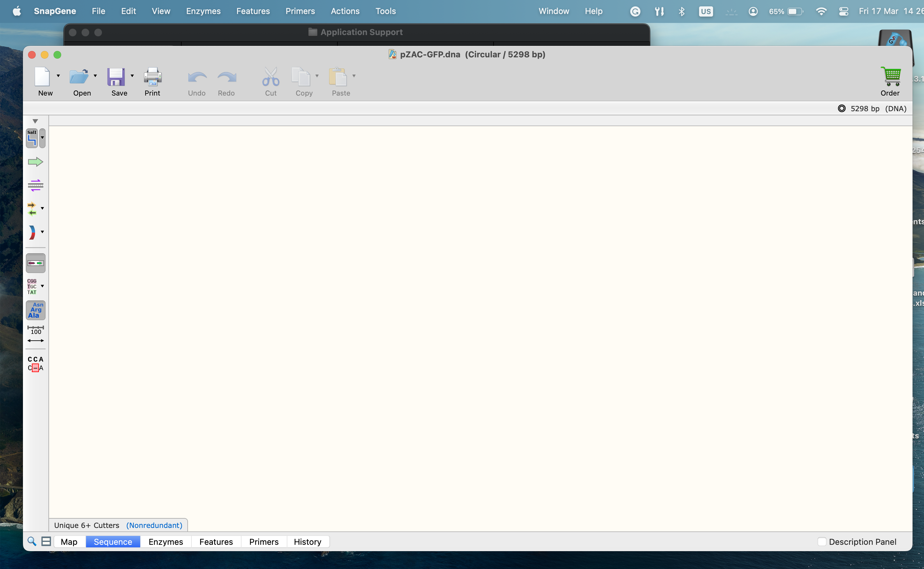Toggle the green features arrow display
924x569 pixels.
[x=35, y=162]
